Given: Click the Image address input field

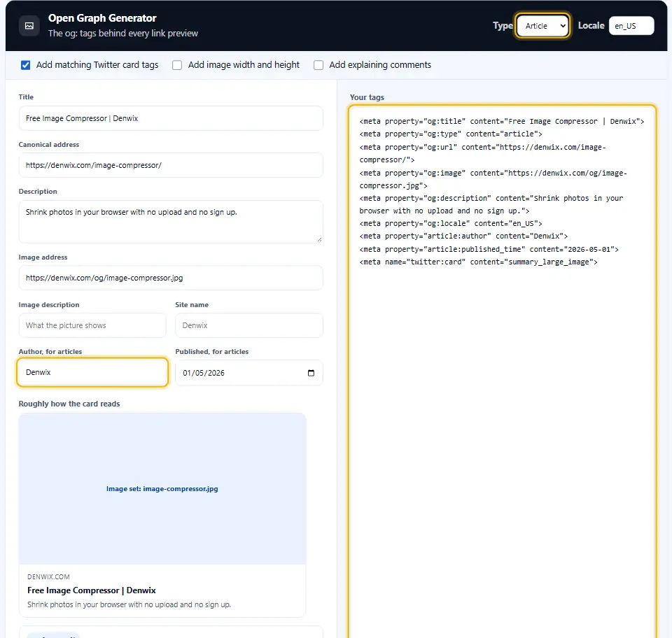Looking at the screenshot, I should (x=171, y=278).
